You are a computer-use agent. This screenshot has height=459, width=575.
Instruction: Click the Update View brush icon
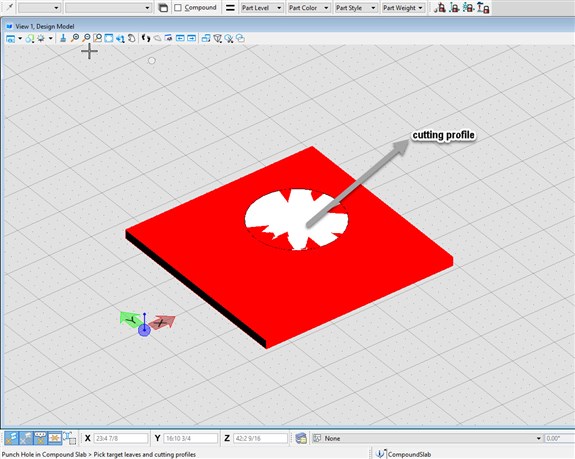coord(63,38)
